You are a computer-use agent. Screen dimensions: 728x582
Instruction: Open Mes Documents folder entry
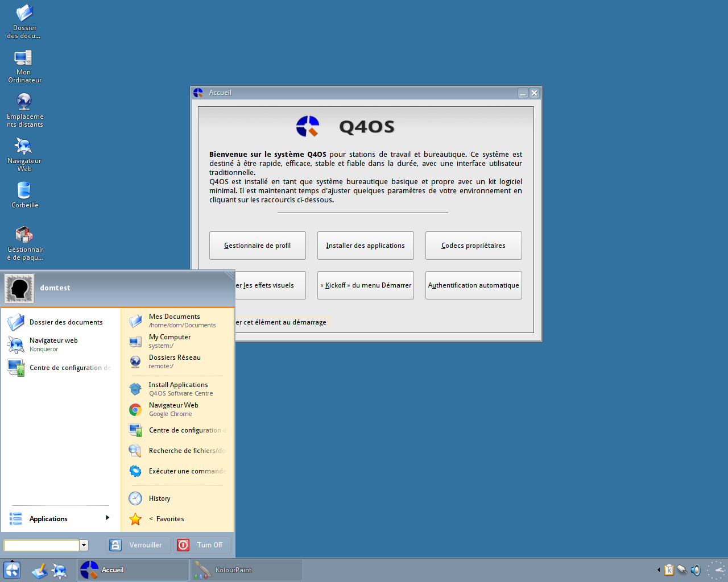tap(177, 321)
